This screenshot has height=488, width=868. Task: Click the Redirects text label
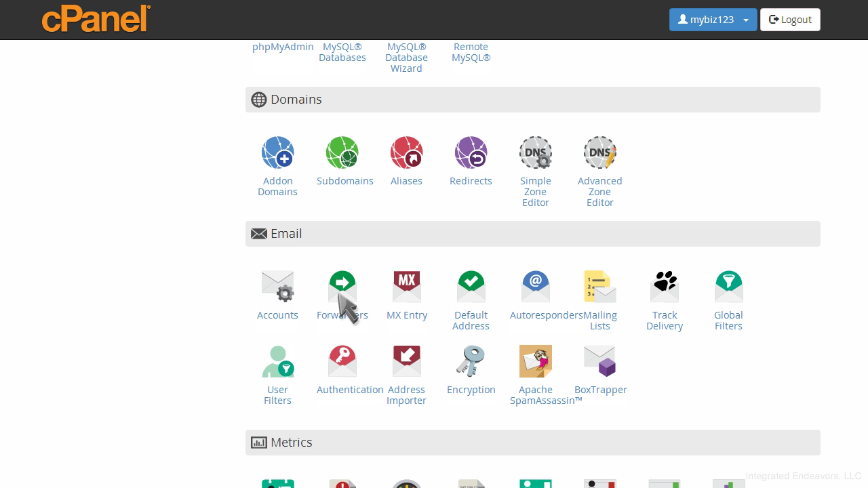471,181
